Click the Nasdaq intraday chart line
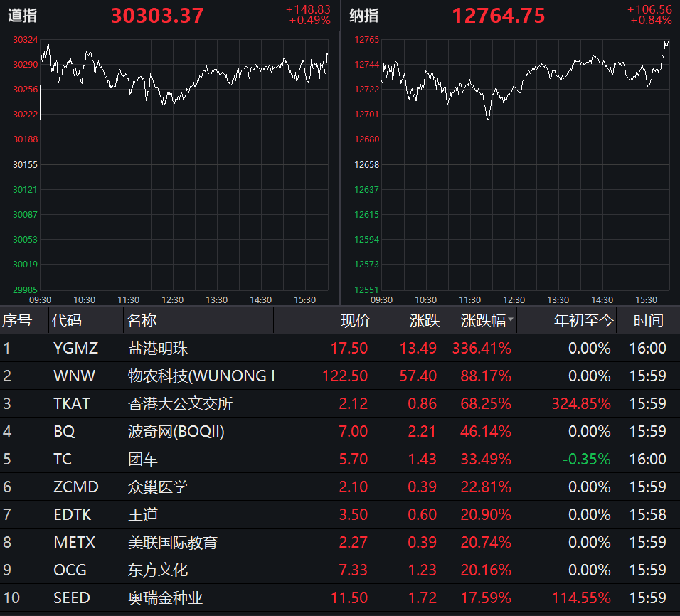The height and width of the screenshot is (616, 680). coord(525,80)
